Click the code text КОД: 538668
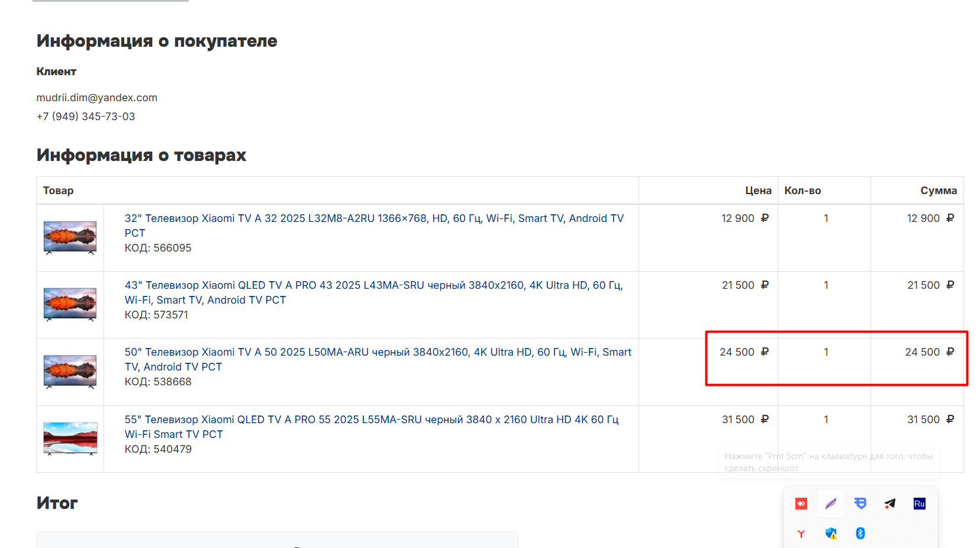 coord(158,382)
